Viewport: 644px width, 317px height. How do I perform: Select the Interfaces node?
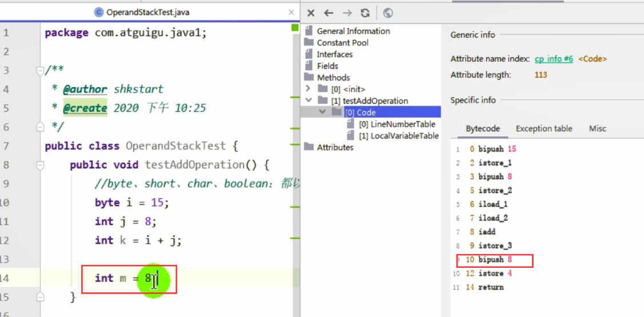coord(335,54)
